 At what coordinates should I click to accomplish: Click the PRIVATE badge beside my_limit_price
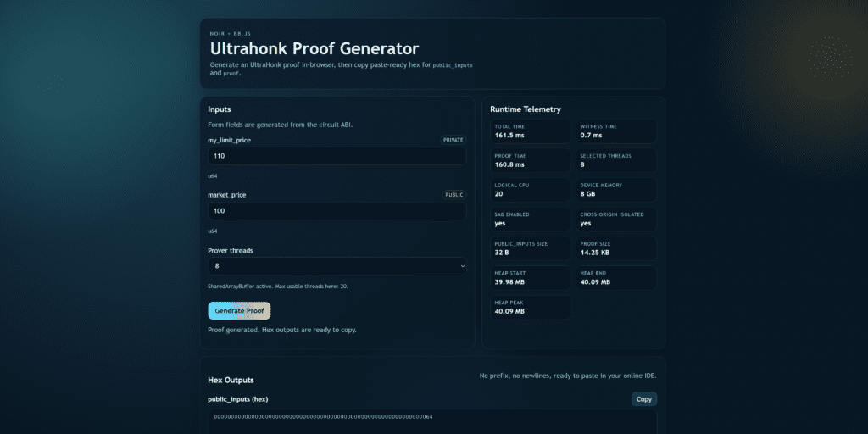pyautogui.click(x=453, y=140)
